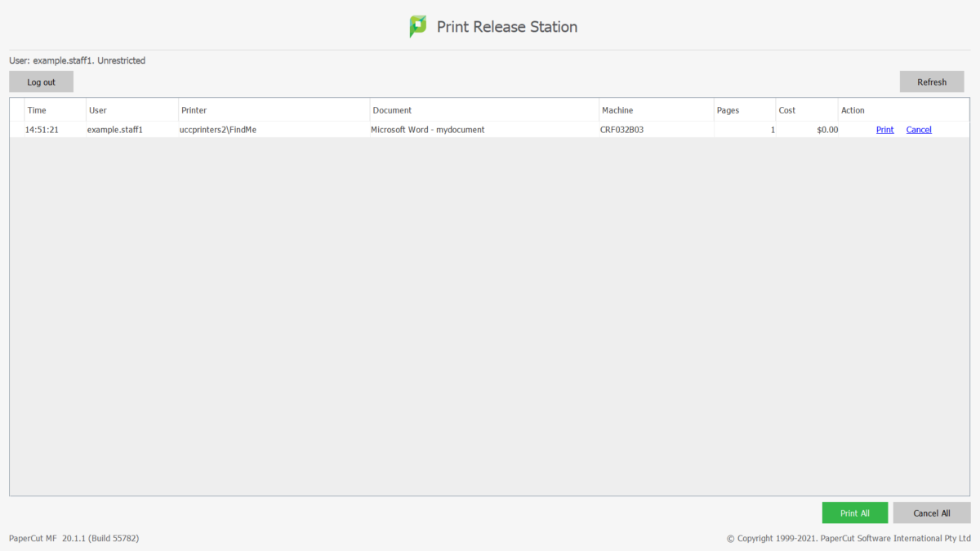Click the $0.00 cost cell
This screenshot has height=551, width=980.
click(826, 130)
